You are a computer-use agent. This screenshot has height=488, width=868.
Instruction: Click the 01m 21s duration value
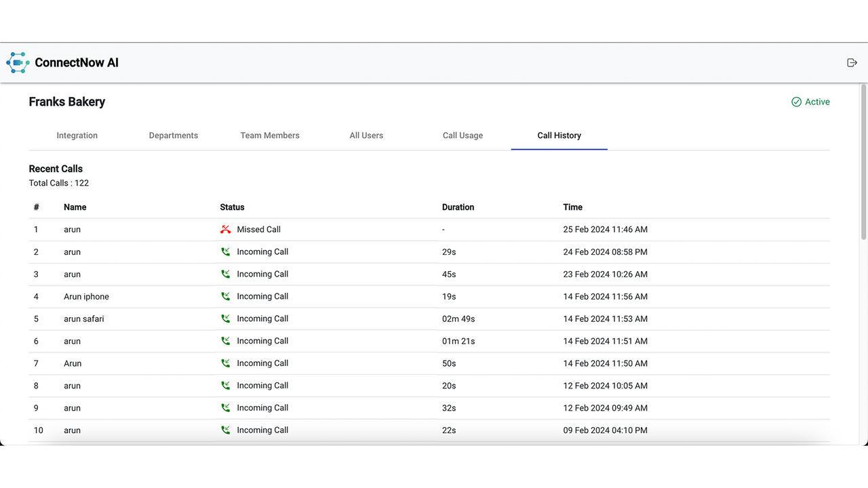458,342
